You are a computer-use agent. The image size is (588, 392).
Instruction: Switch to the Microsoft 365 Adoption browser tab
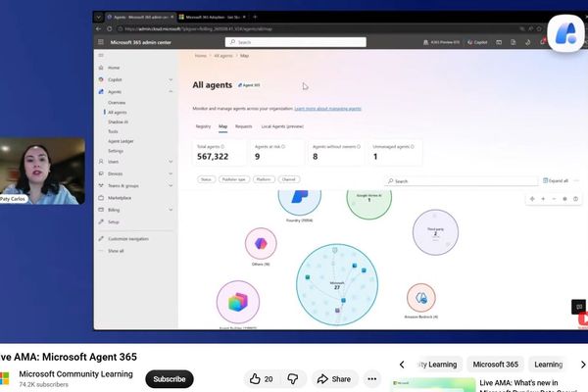(x=213, y=17)
